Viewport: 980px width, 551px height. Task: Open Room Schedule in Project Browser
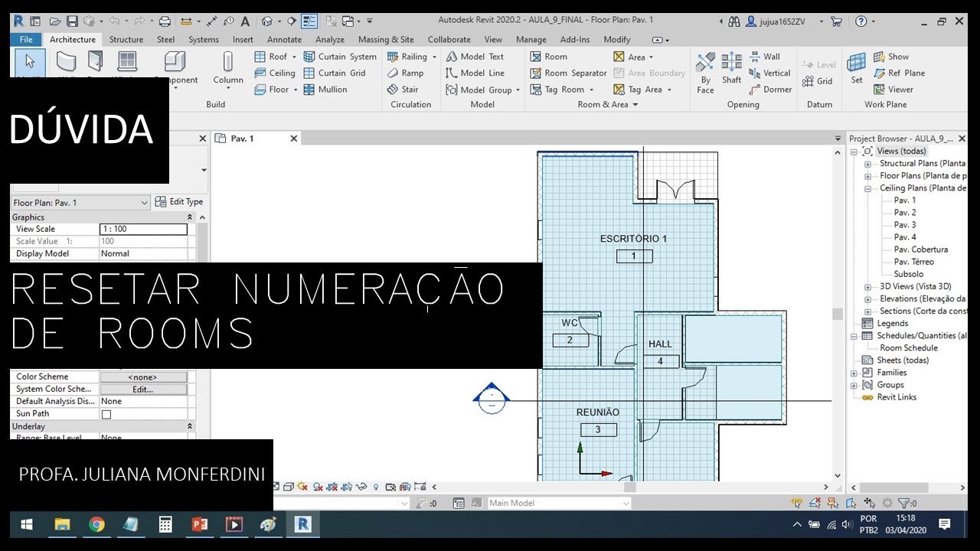(909, 348)
